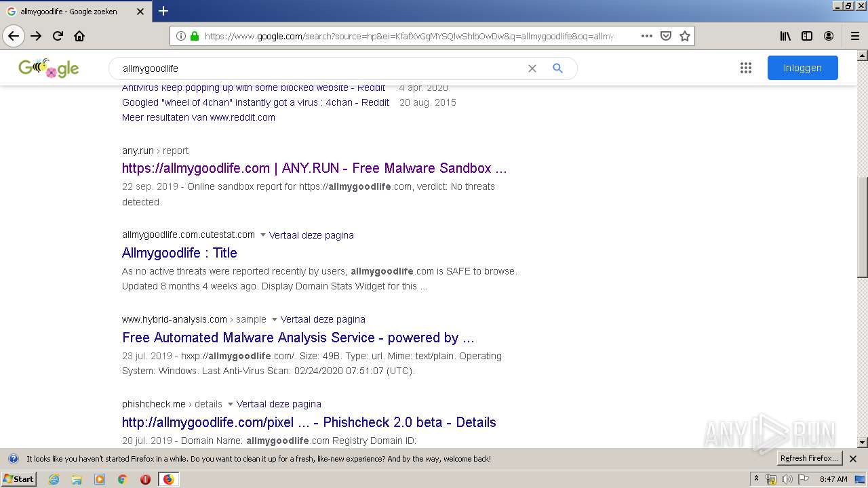Click the green padlock security icon
The height and width of the screenshot is (488, 868).
[x=195, y=36]
